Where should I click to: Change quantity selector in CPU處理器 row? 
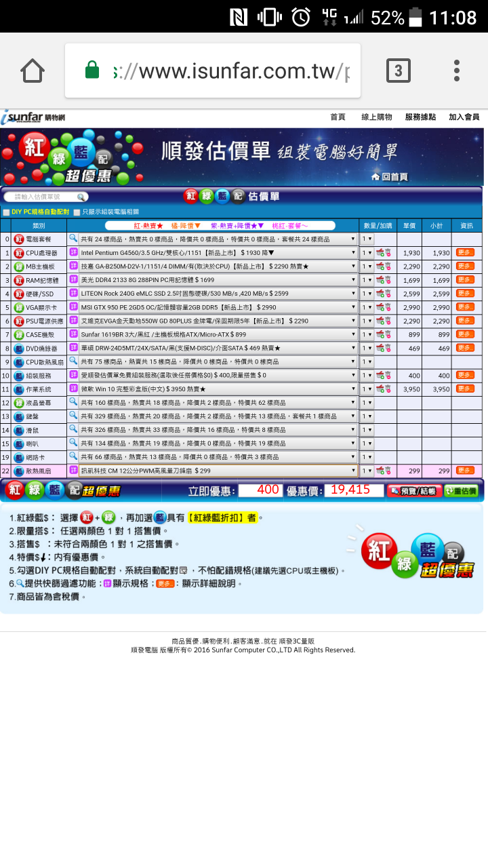pyautogui.click(x=367, y=253)
